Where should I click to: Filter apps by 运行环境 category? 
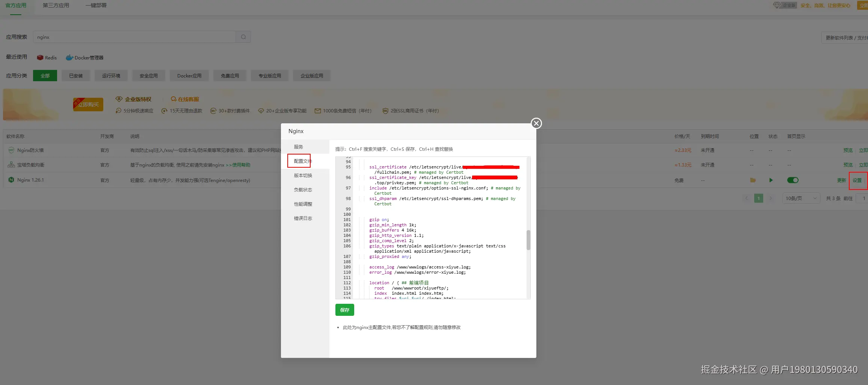(111, 76)
